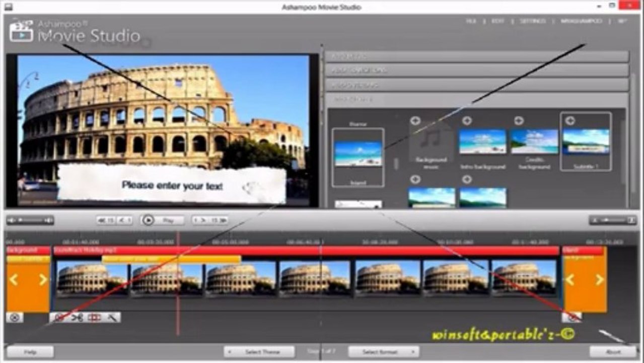Click the left arrow on the intro block

[x=14, y=280]
